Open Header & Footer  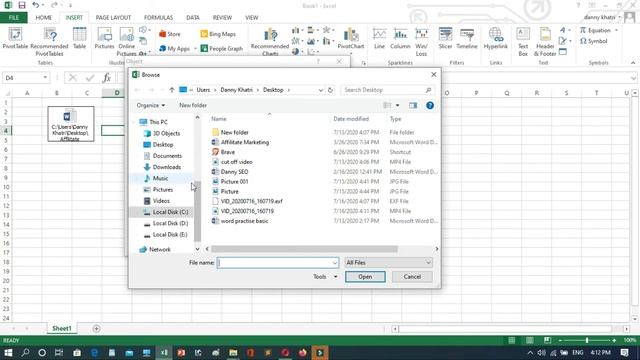point(545,41)
